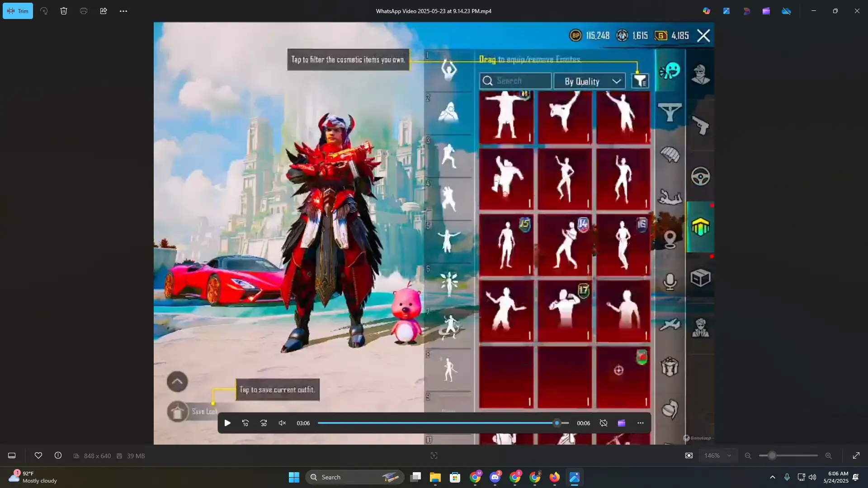This screenshot has width=868, height=488.
Task: Toggle the filmstrip view
Action: (x=12, y=455)
